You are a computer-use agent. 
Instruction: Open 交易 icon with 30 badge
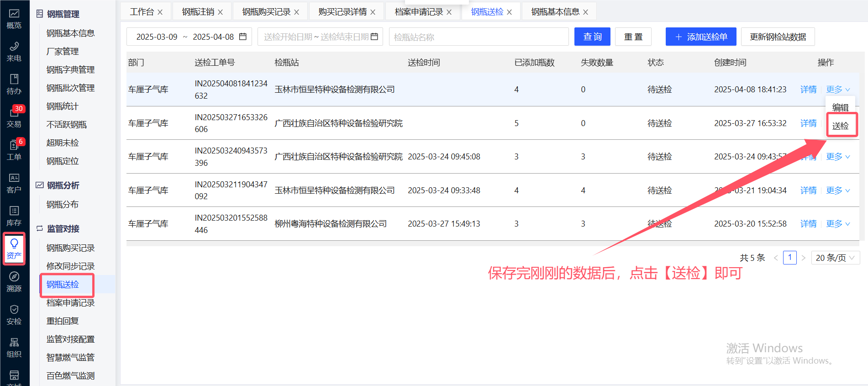(14, 117)
